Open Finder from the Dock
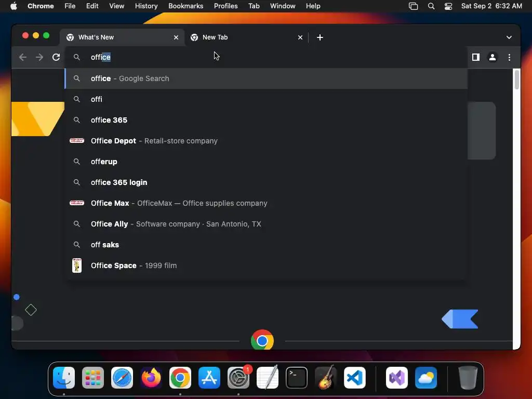This screenshot has width=532, height=399. click(x=64, y=378)
